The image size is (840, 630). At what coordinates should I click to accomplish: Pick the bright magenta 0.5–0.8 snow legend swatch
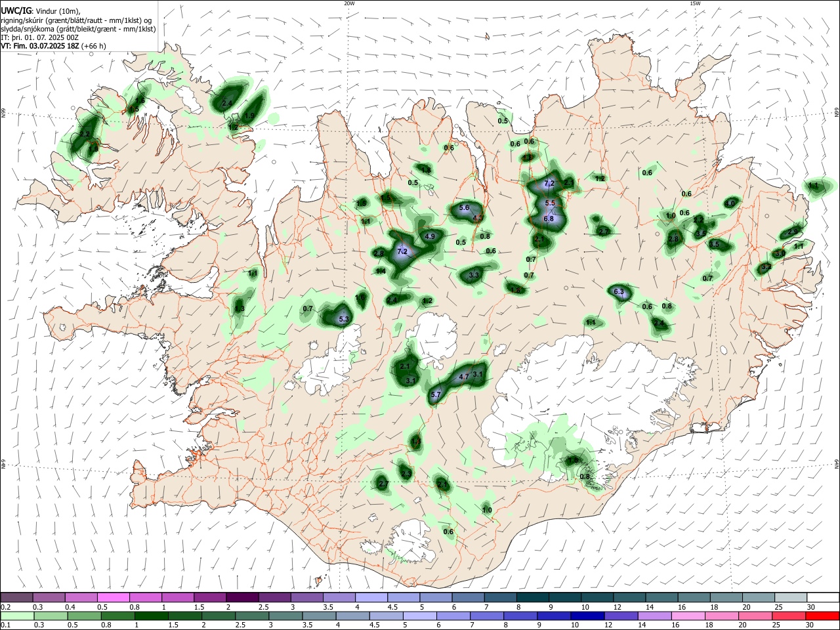coord(113,598)
